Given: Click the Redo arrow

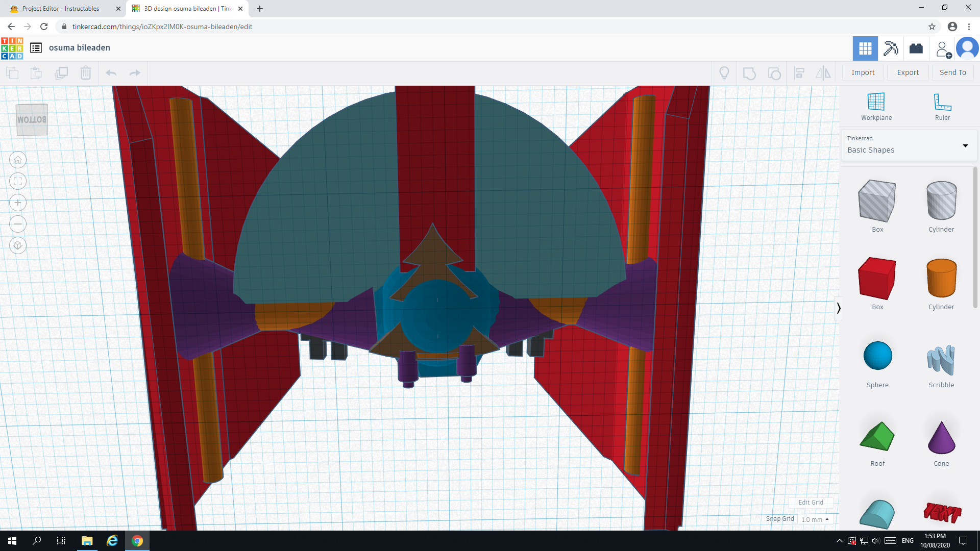Looking at the screenshot, I should coord(135,73).
